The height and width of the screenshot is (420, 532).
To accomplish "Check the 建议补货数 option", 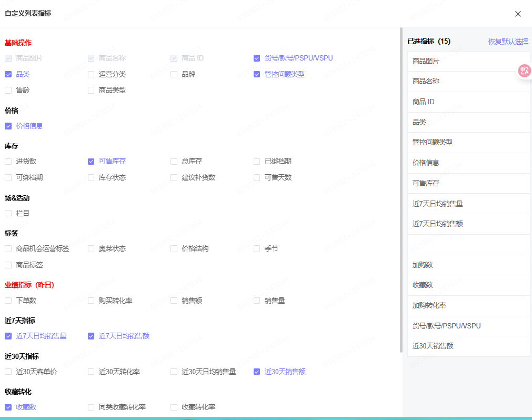I will [174, 177].
